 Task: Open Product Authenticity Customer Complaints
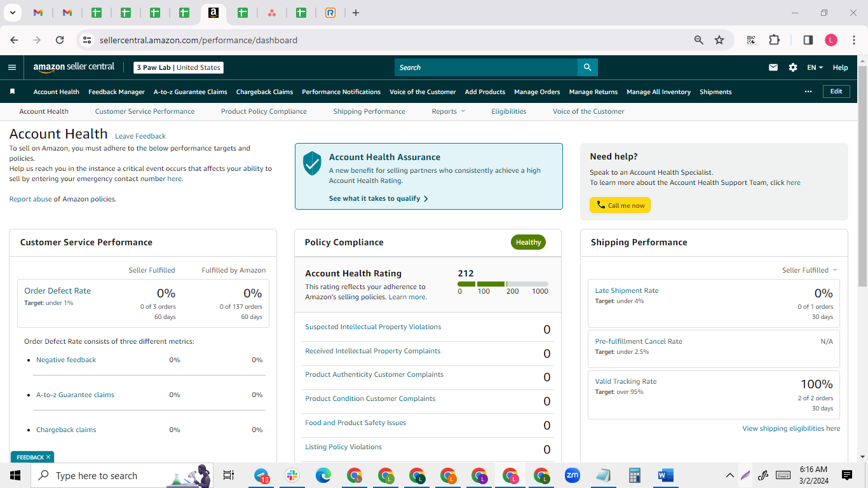[374, 374]
